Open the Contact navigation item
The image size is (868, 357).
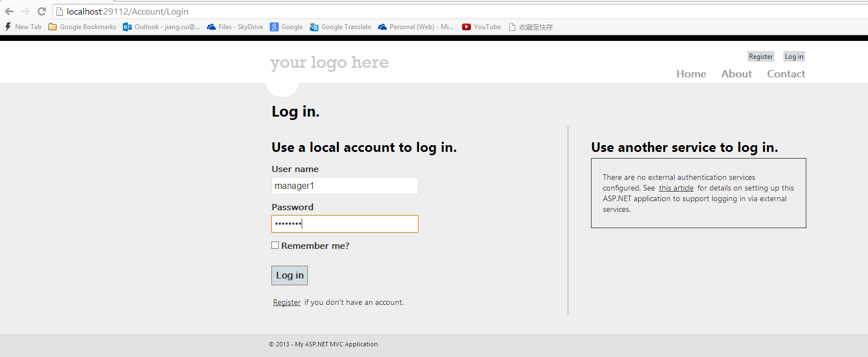click(x=786, y=74)
